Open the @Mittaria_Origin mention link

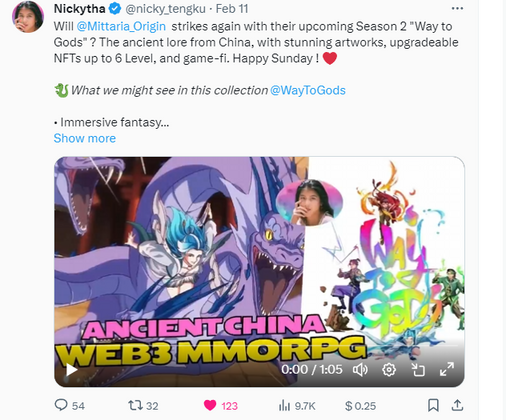[121, 26]
